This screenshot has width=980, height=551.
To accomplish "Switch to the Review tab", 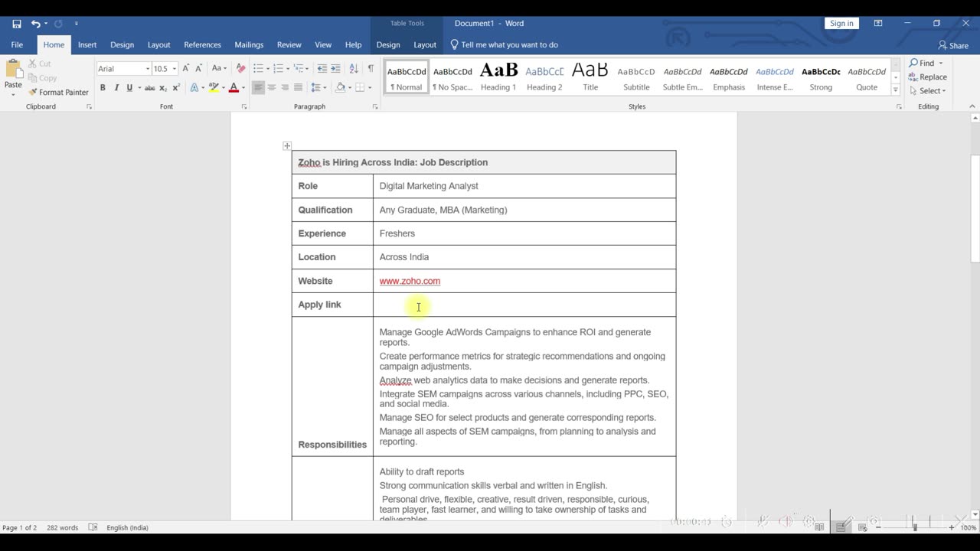I will click(x=289, y=44).
